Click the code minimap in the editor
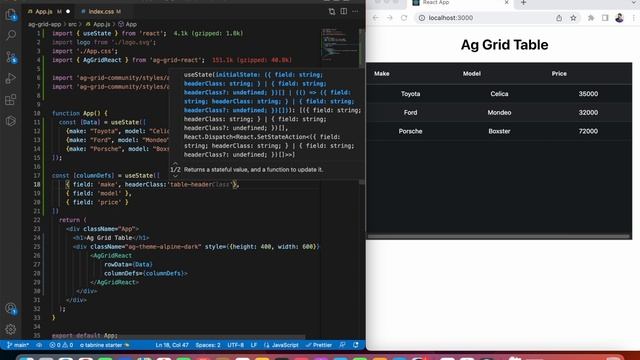This screenshot has width=640, height=360. pyautogui.click(x=340, y=45)
